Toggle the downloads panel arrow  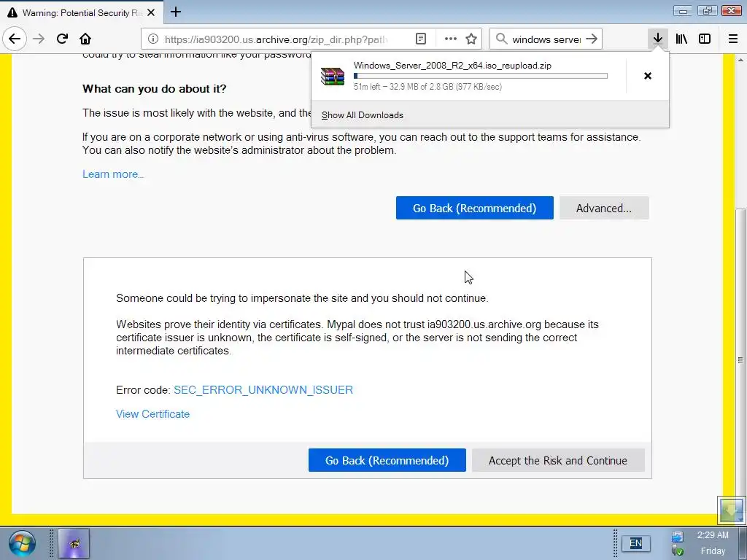click(657, 39)
